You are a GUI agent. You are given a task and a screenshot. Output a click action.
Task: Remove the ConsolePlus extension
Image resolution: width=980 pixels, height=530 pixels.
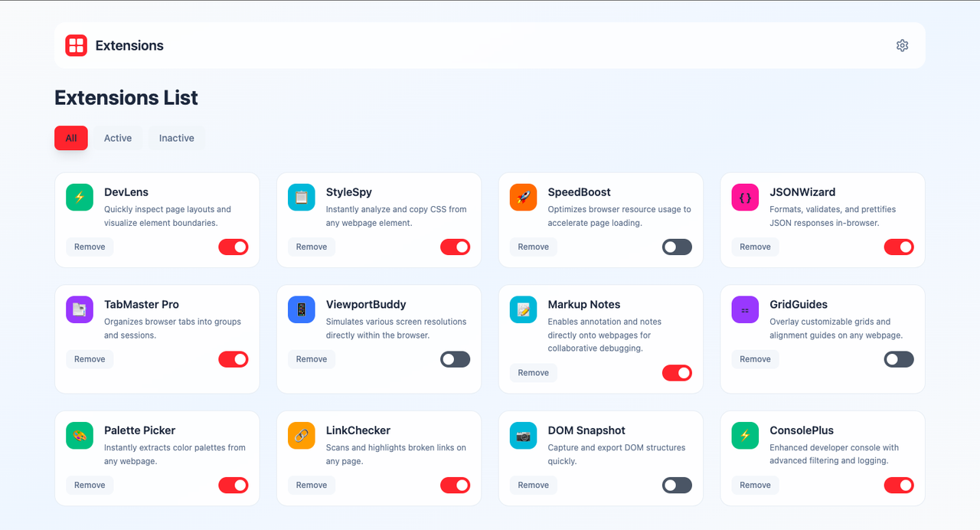coord(755,485)
